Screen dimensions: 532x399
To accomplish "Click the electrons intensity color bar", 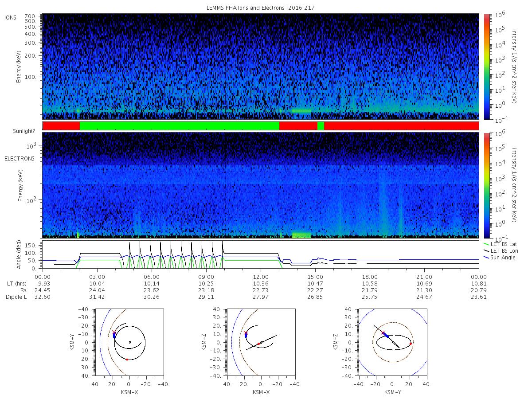I will [x=486, y=185].
